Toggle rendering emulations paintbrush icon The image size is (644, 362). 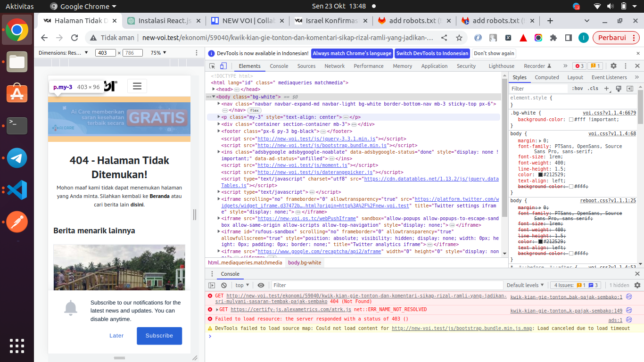(619, 89)
